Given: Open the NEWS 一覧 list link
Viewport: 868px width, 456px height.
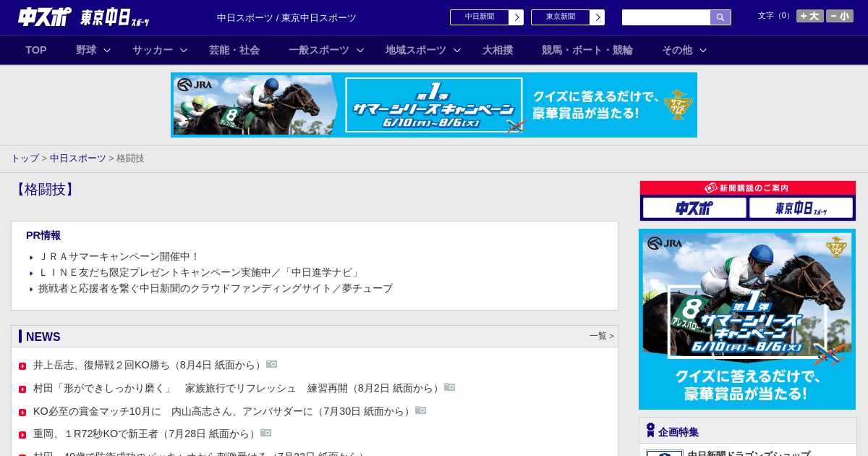Looking at the screenshot, I should [x=602, y=336].
